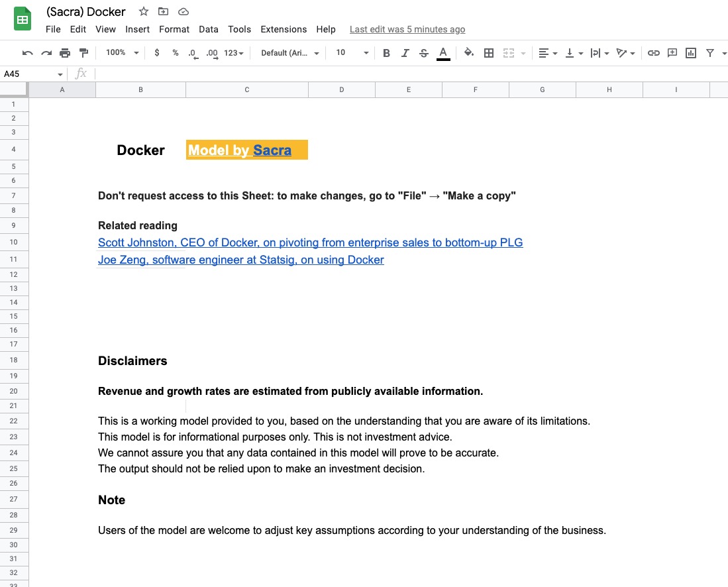Open Scott Johnston Docker CEO article link
The image size is (728, 587).
point(310,242)
